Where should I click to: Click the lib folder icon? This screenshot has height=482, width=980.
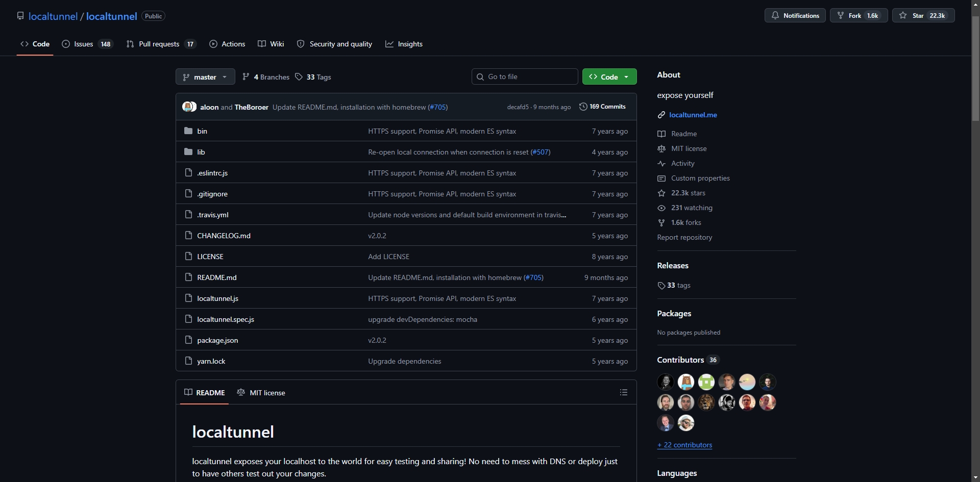188,152
